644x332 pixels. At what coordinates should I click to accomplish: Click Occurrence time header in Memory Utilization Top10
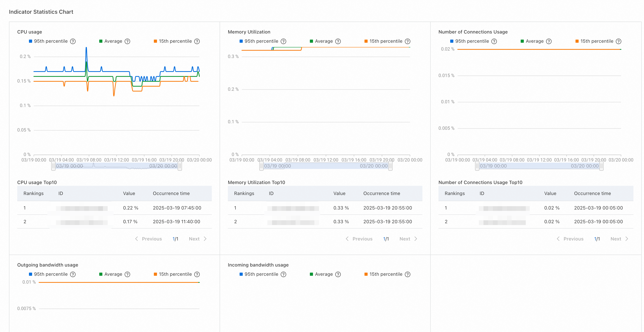[x=382, y=193]
